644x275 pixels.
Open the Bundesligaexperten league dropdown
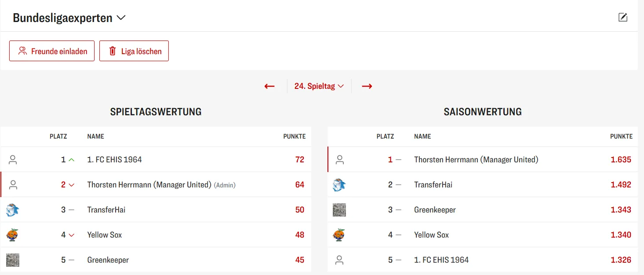pyautogui.click(x=69, y=18)
